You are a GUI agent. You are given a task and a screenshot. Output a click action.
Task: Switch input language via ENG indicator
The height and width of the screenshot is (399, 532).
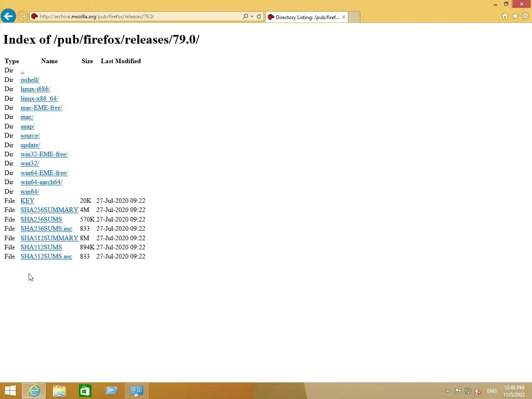click(x=492, y=391)
